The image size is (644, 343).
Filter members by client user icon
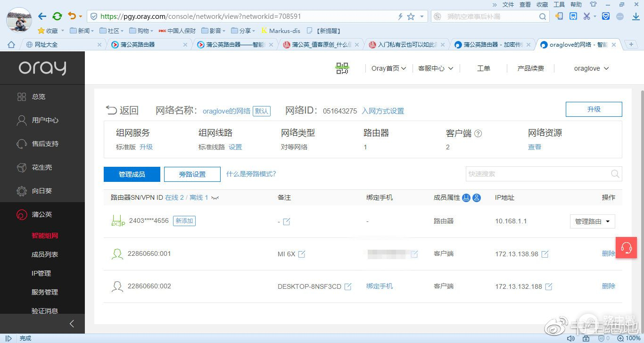click(x=477, y=198)
